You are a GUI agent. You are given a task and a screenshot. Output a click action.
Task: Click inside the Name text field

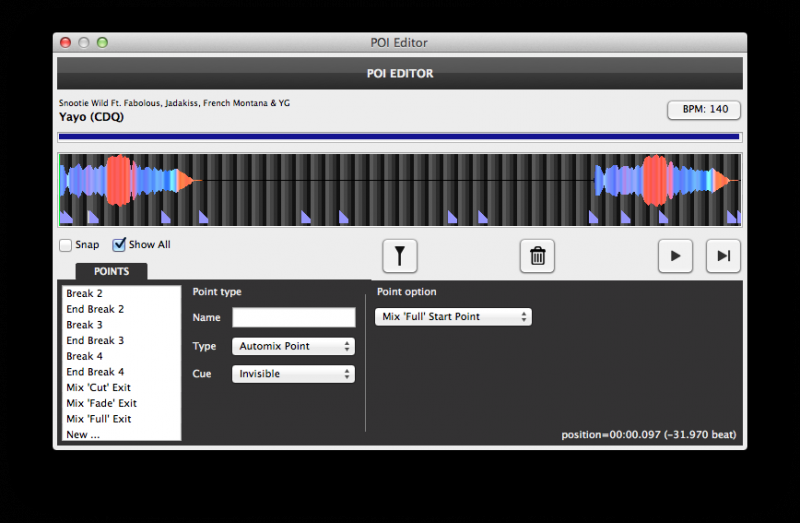(x=293, y=318)
